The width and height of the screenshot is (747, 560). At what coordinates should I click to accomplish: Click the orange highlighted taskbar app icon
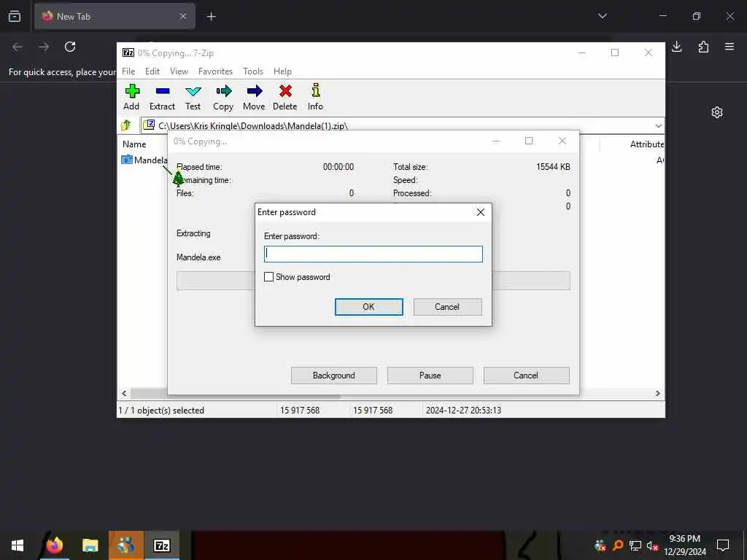point(125,545)
